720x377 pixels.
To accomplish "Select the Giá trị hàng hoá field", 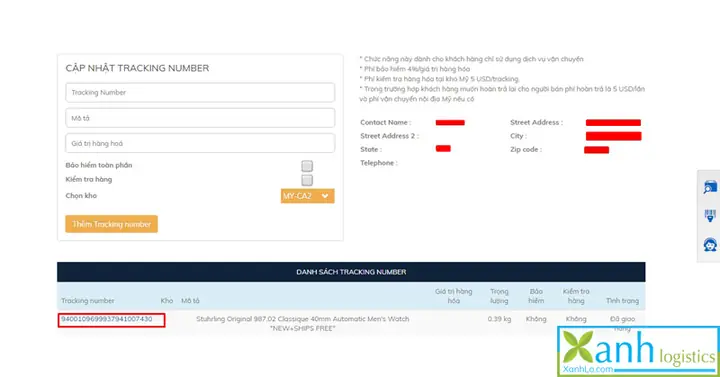I will [x=200, y=143].
